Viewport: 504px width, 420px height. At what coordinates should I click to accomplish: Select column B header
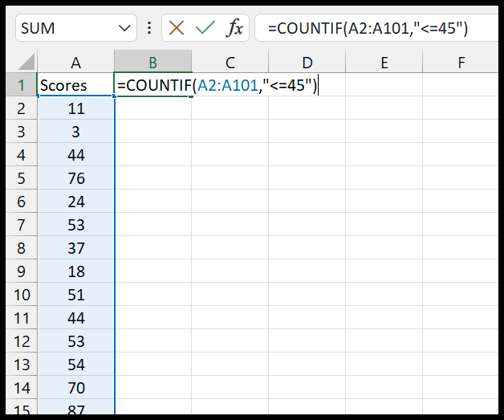tap(153, 62)
